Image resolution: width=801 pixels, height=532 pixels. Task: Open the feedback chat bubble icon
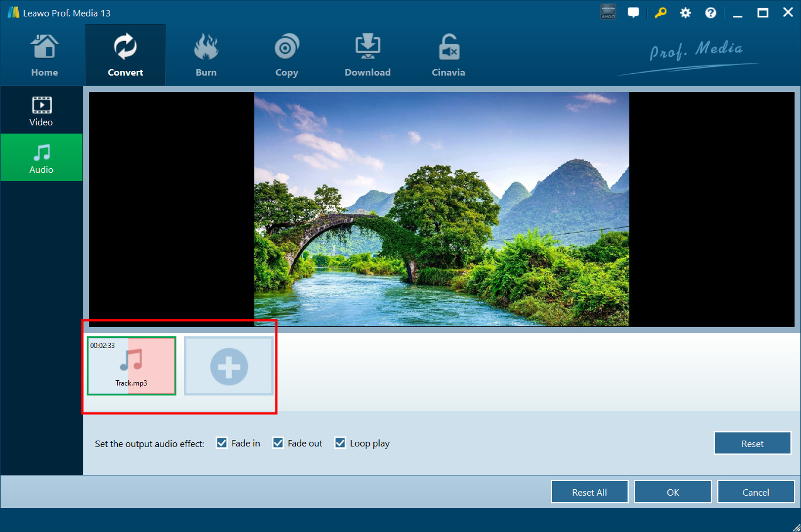pos(633,12)
